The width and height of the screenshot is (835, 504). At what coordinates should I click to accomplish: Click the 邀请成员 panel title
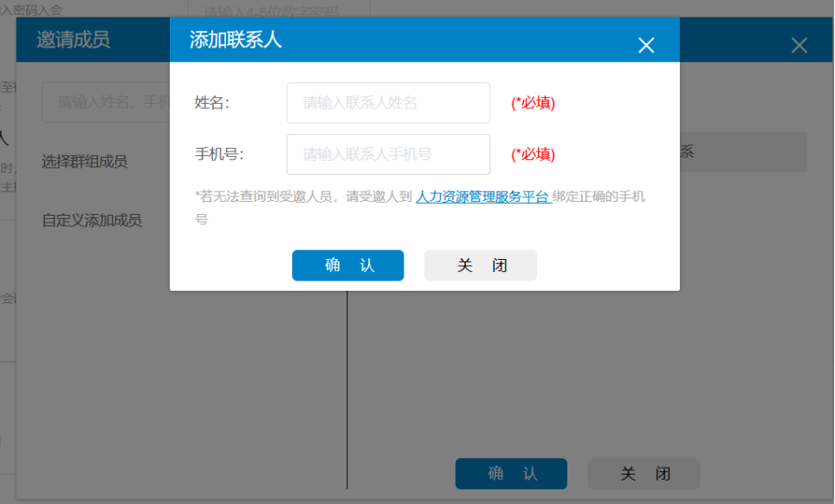74,40
